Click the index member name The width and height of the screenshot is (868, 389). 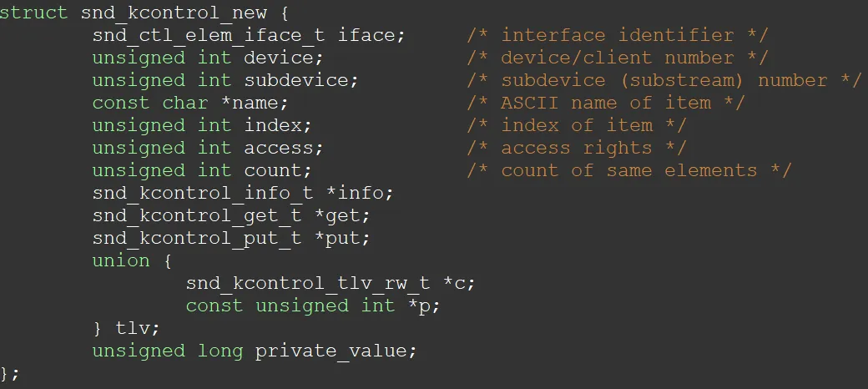point(273,125)
